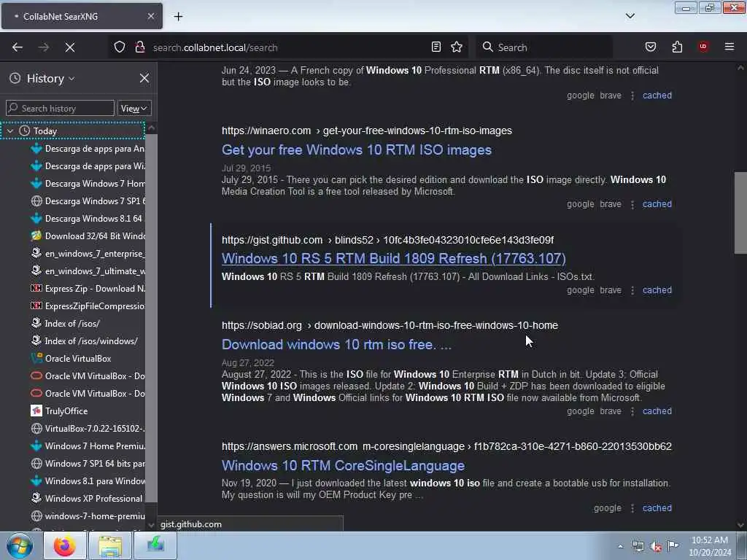Screen dimensions: 747x560
Task: Open 'TrulyOffice' history entry
Action: 88,411
